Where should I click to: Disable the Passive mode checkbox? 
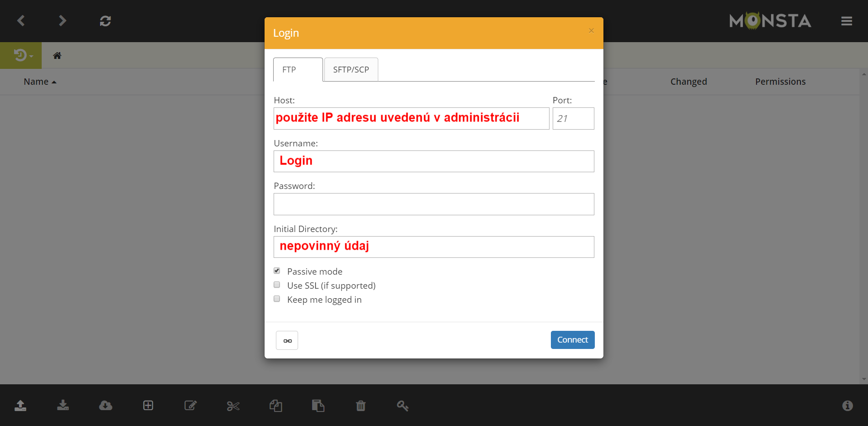277,271
